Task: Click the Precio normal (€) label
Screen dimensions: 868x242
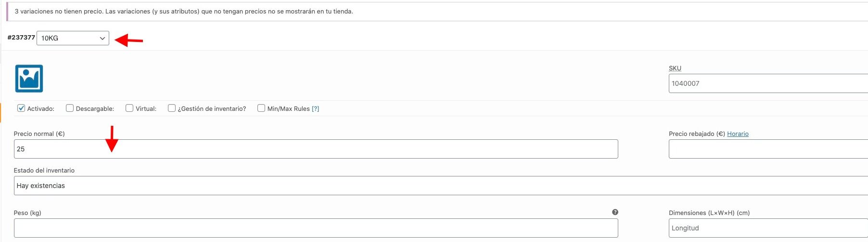Action: (x=39, y=134)
